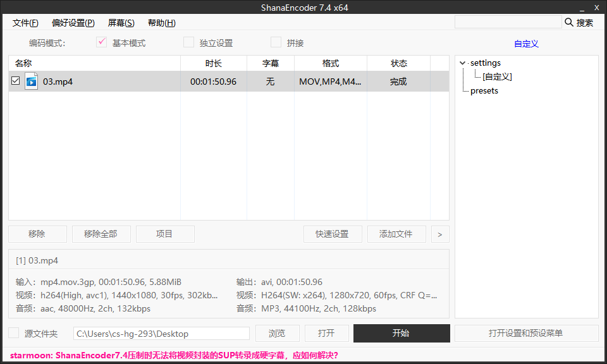The image size is (607, 364).
Task: Click the 状态 column header
Action: [x=399, y=63]
